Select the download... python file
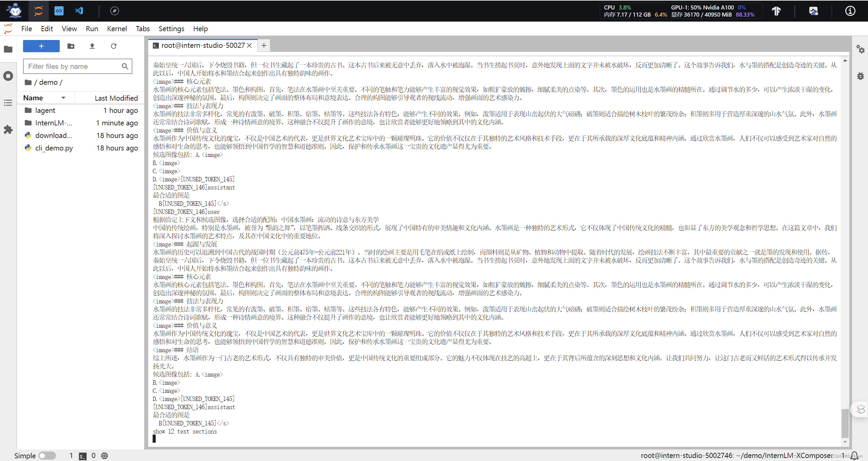Image resolution: width=868 pixels, height=461 pixels. coord(81,136)
